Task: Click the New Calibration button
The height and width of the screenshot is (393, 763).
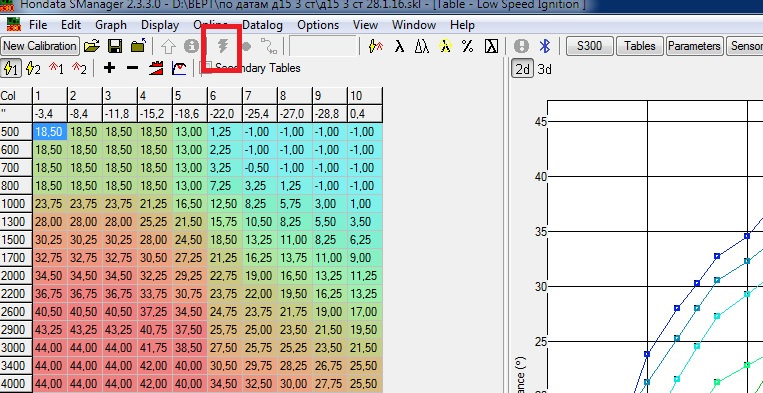Action: [40, 46]
